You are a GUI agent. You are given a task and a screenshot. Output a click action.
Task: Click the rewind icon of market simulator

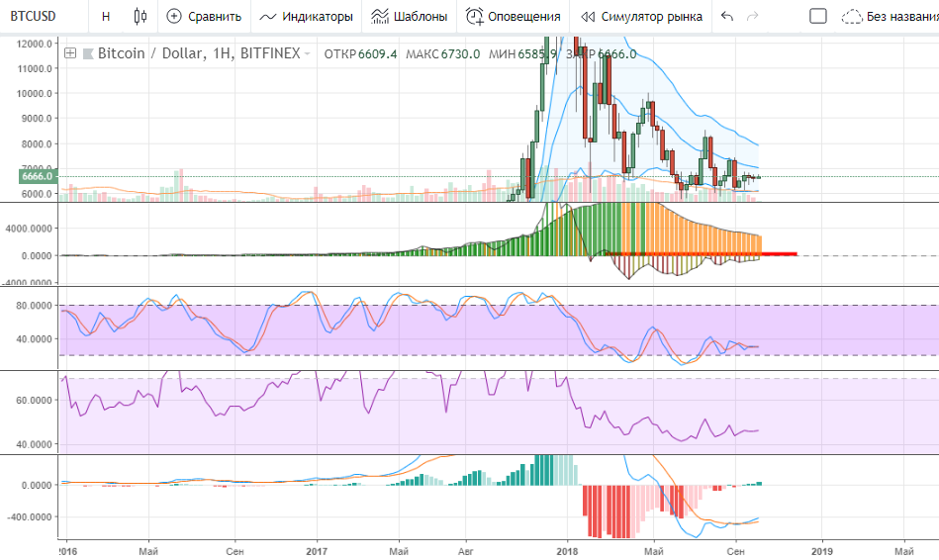588,17
